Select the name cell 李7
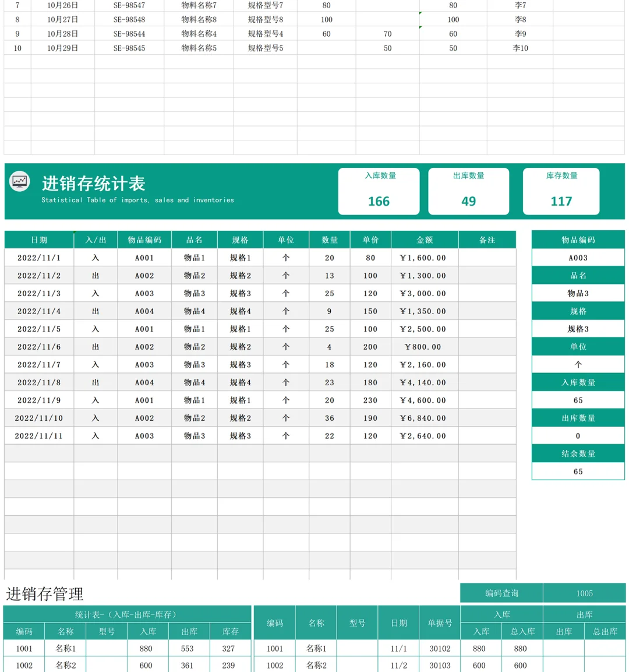Image resolution: width=629 pixels, height=672 pixels. click(520, 5)
